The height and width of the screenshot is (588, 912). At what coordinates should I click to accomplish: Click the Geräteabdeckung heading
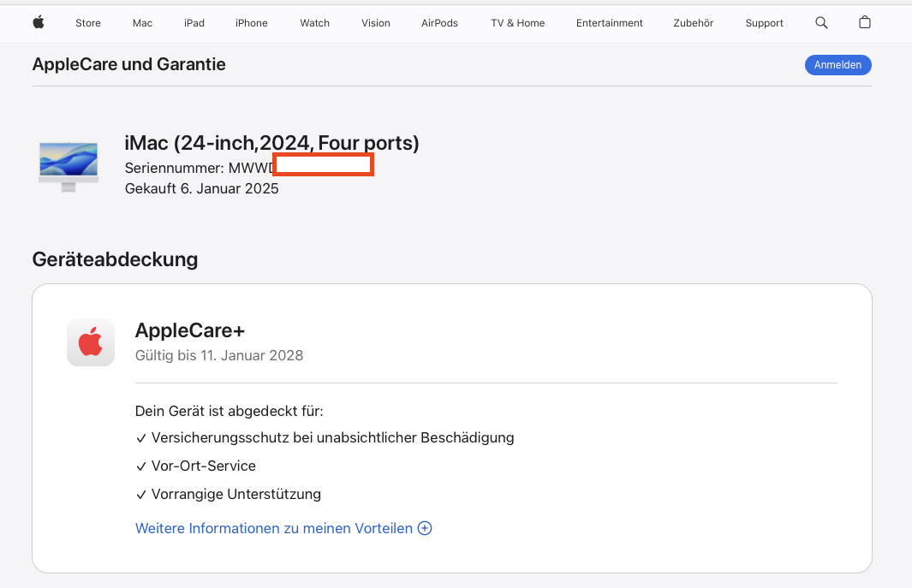point(115,259)
